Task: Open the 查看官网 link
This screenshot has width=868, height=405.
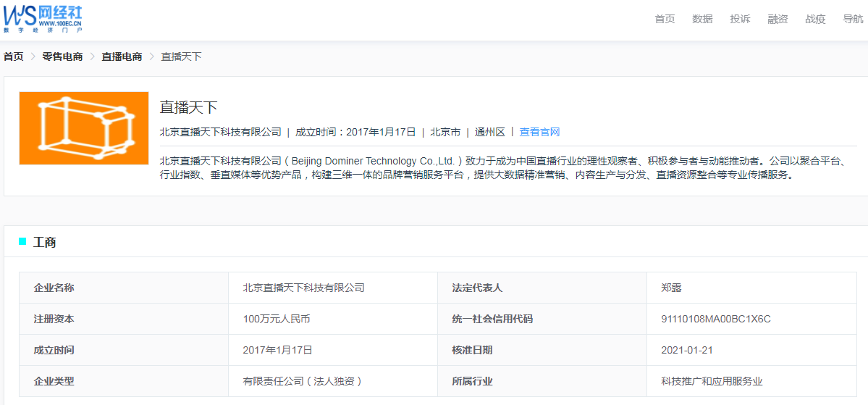Action: pyautogui.click(x=540, y=132)
